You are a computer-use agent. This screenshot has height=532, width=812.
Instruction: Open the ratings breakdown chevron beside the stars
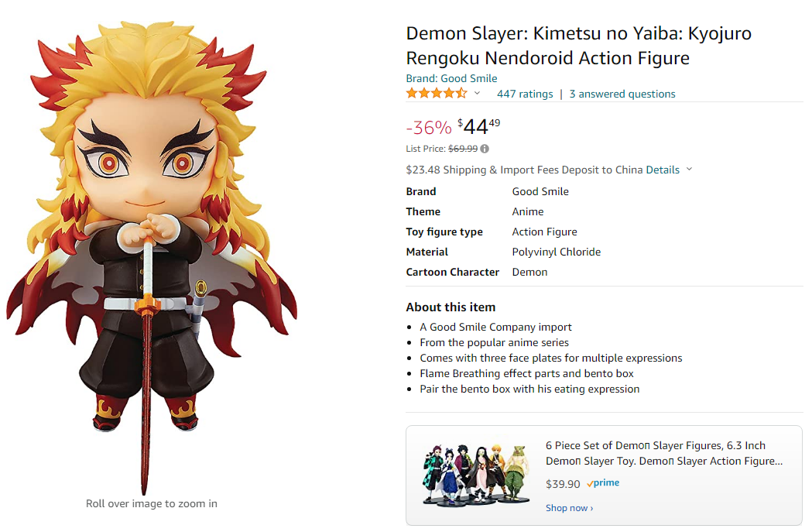(478, 94)
